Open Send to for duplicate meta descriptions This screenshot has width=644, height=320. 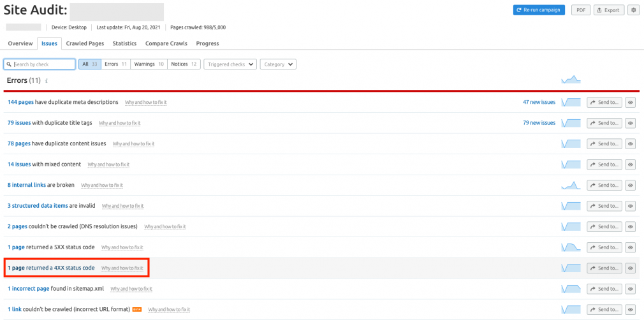click(604, 102)
